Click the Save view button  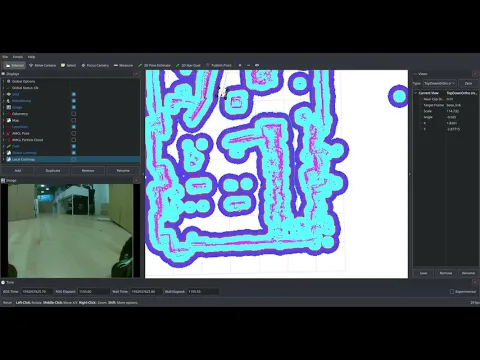tap(423, 273)
